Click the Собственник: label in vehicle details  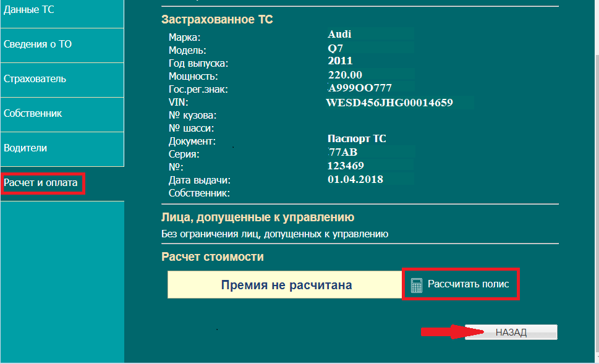tap(199, 193)
